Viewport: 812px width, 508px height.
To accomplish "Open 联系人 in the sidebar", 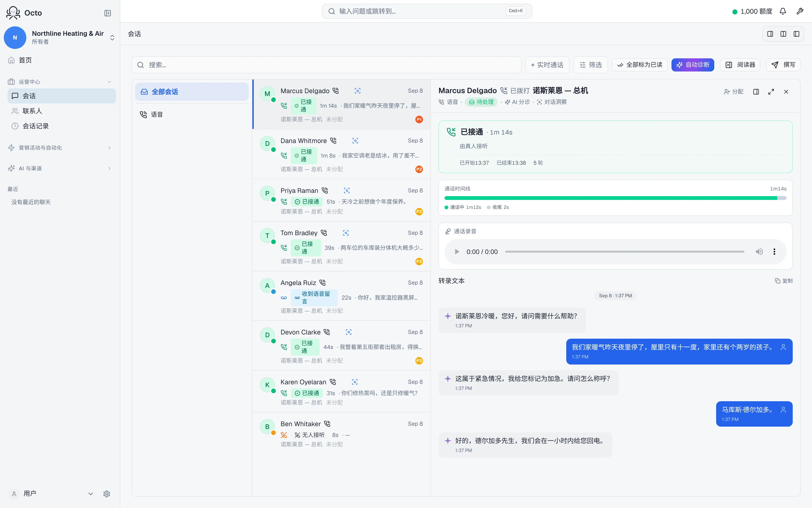I will (x=61, y=111).
